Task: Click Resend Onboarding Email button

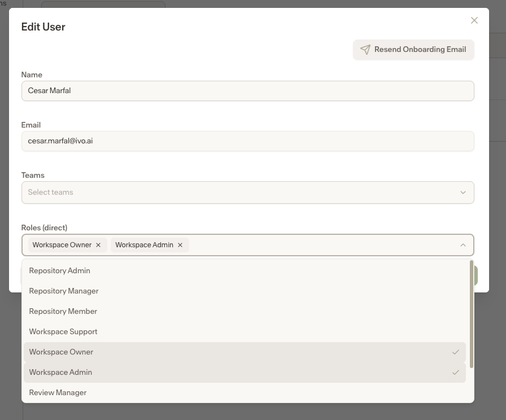Action: point(413,50)
